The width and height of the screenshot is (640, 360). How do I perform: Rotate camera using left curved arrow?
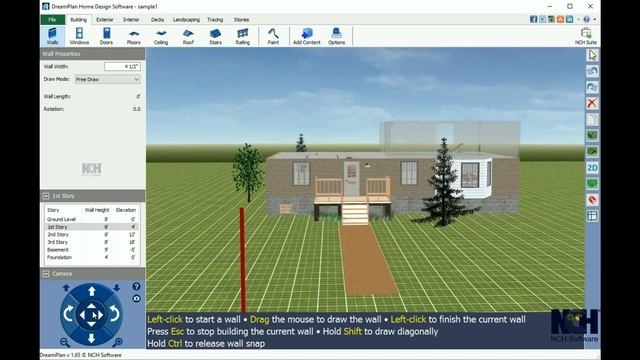click(x=68, y=314)
